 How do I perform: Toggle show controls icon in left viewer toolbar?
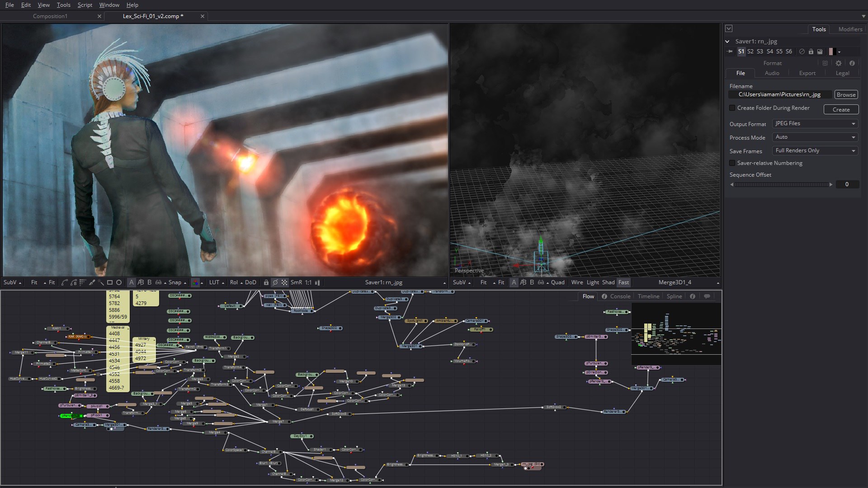[275, 282]
